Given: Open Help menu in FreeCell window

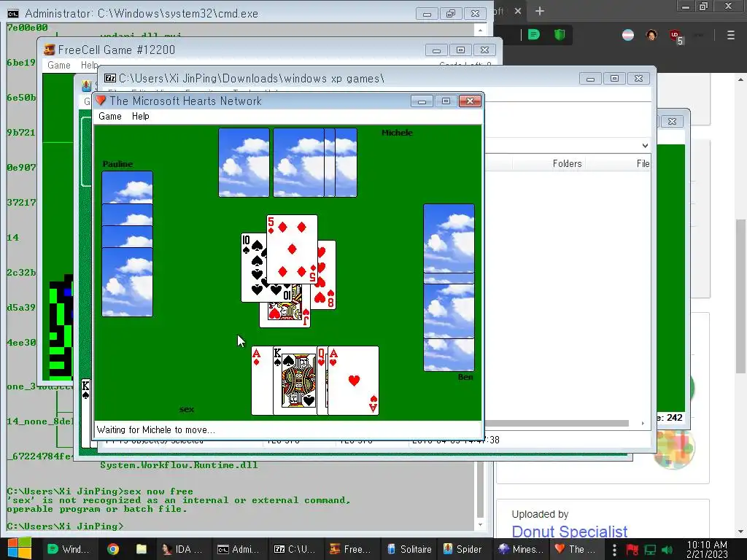Looking at the screenshot, I should [x=89, y=65].
